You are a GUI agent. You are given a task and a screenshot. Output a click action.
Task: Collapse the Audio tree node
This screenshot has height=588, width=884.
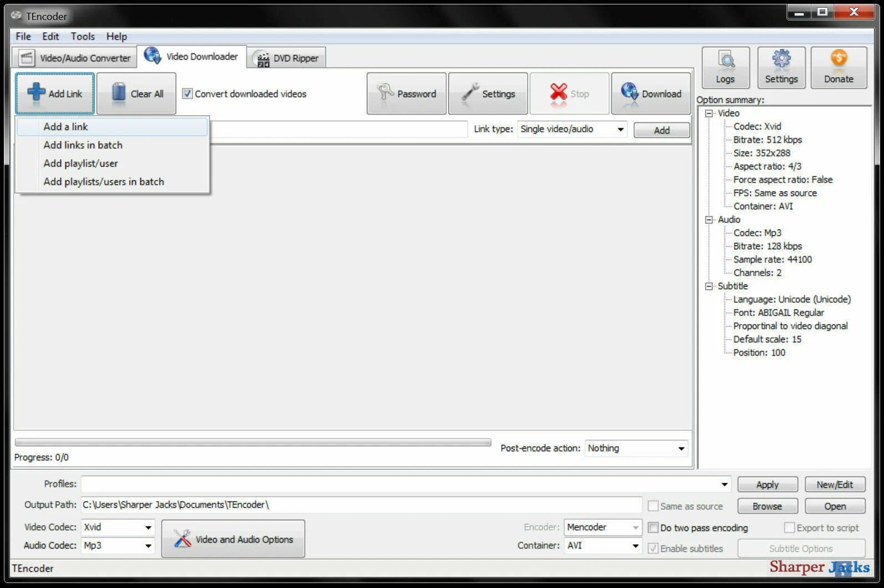click(709, 219)
